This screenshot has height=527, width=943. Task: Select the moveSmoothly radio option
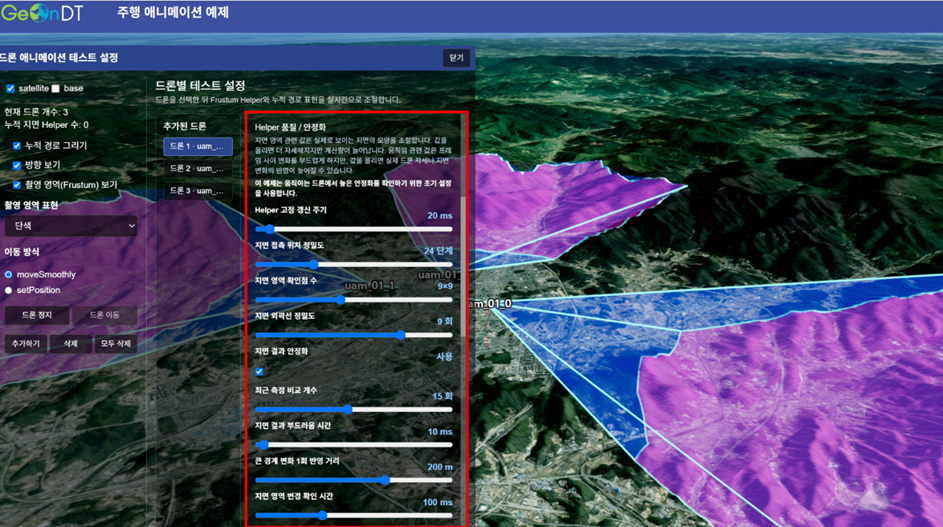point(8,274)
